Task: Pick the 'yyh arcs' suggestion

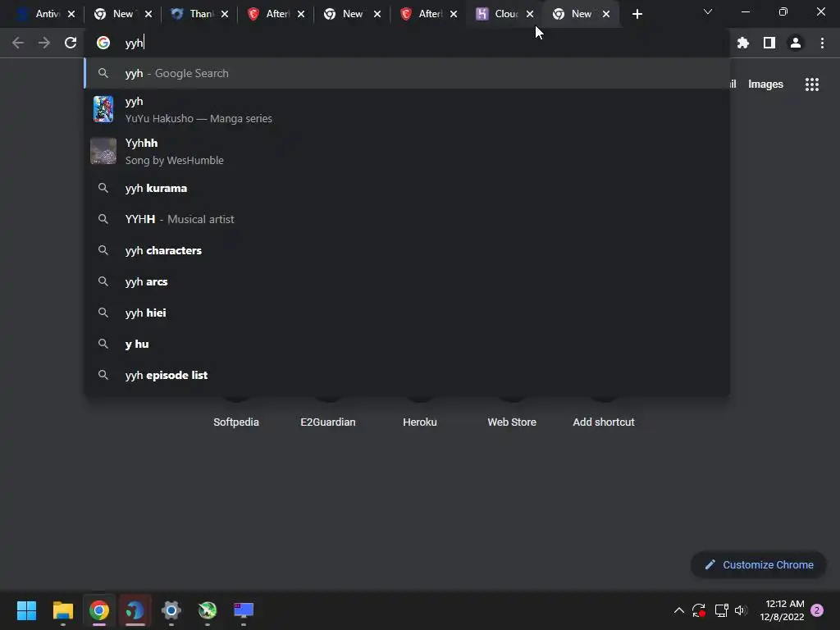Action: tap(407, 281)
